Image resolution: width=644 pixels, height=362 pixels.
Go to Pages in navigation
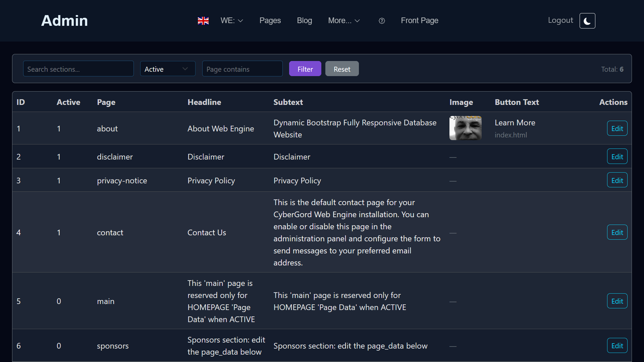point(270,20)
